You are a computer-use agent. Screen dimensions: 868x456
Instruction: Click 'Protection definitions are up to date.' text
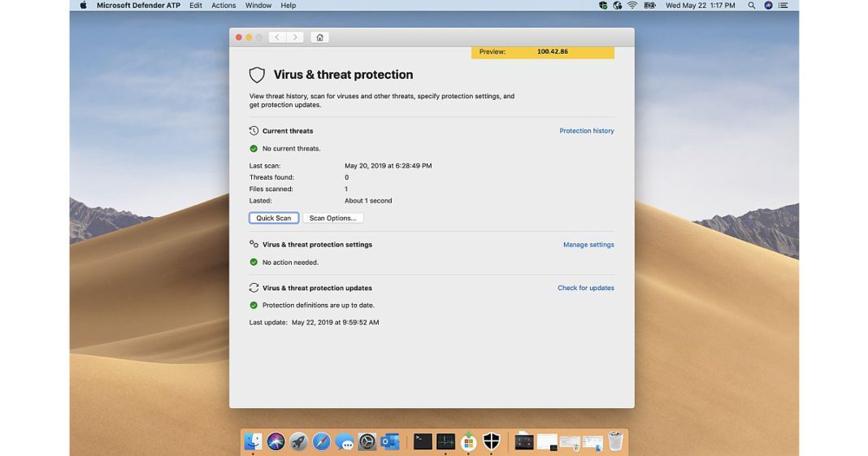319,305
